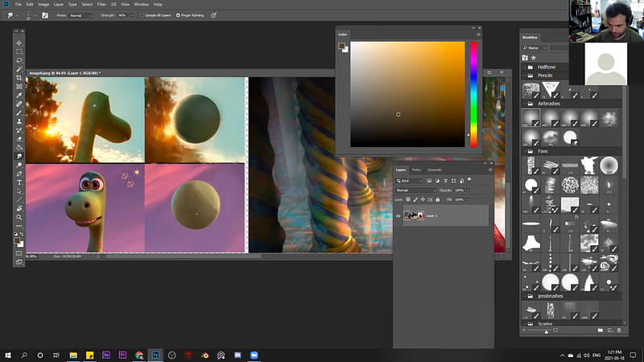Open the brush preset picker dropdown
This screenshot has height=362, width=644.
click(x=35, y=15)
